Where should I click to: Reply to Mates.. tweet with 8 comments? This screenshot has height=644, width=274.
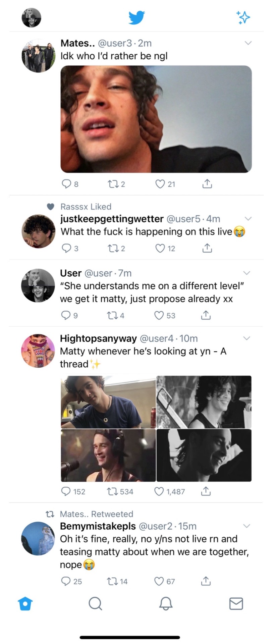[67, 184]
